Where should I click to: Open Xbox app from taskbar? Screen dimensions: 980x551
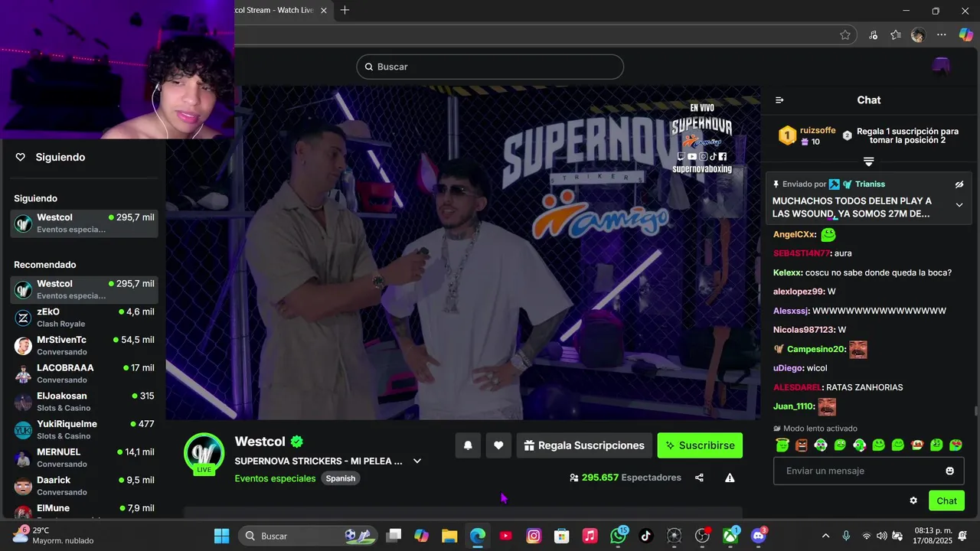coord(730,536)
